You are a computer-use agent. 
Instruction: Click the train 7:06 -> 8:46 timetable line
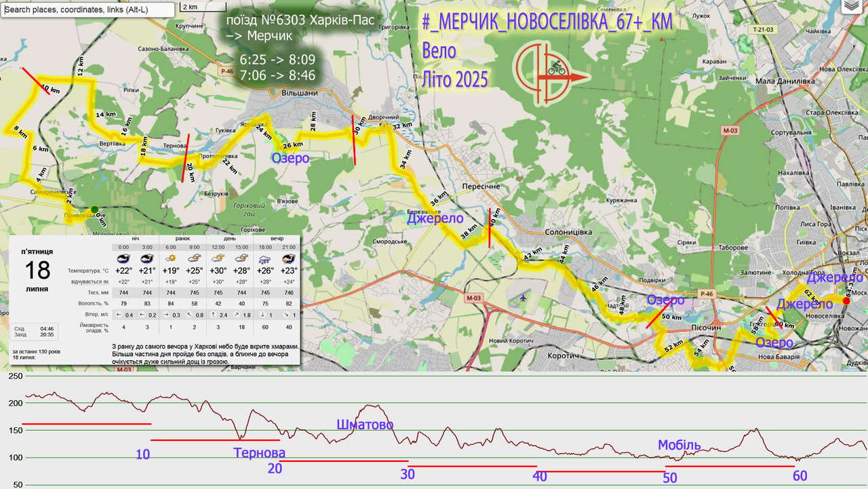pos(278,75)
